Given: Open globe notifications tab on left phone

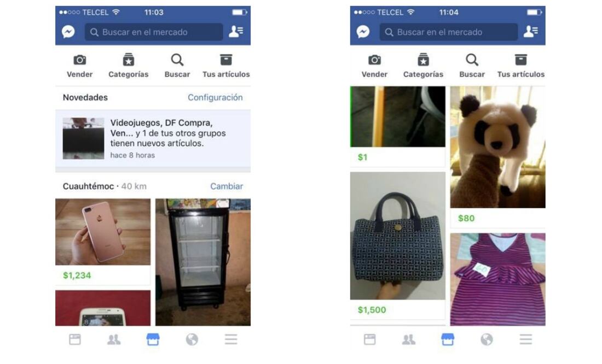Looking at the screenshot, I should click(x=192, y=339).
